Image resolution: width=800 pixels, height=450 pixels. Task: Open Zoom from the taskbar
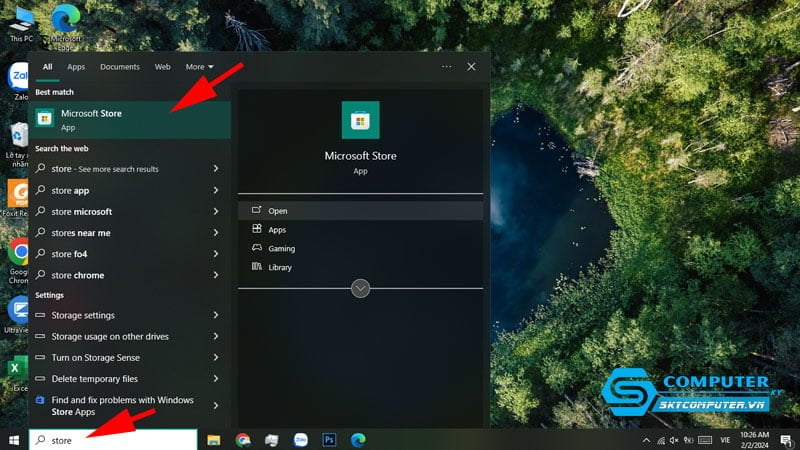(x=299, y=439)
